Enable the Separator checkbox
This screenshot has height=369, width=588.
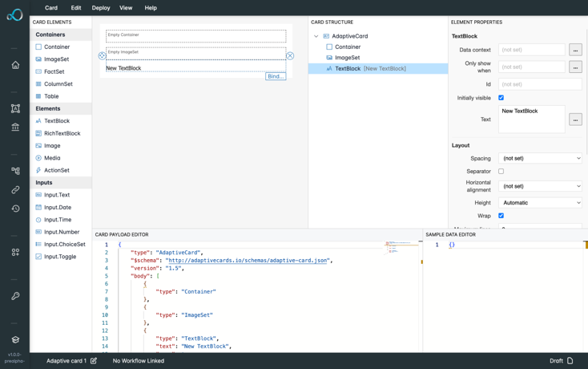(x=501, y=171)
